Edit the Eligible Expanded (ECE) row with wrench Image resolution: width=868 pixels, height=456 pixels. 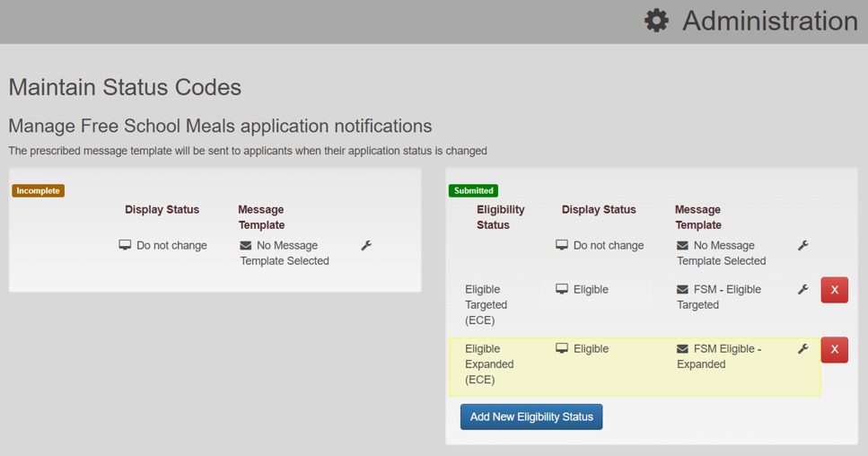point(803,348)
